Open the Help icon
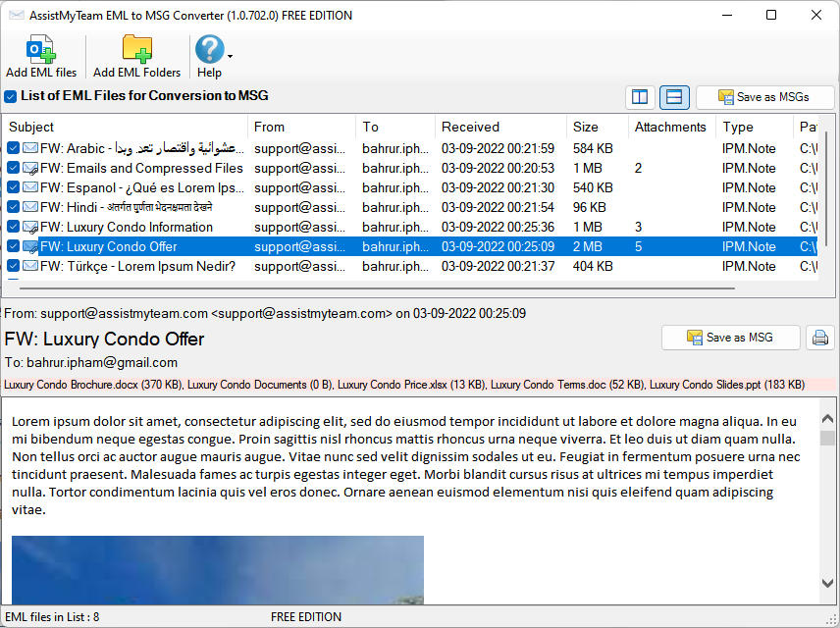This screenshot has height=628, width=840. [x=209, y=49]
